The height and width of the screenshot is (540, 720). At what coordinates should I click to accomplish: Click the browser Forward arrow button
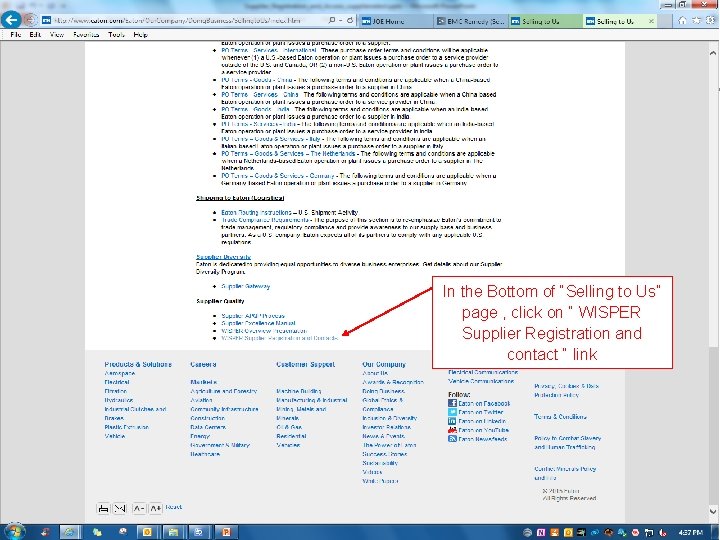(30, 20)
